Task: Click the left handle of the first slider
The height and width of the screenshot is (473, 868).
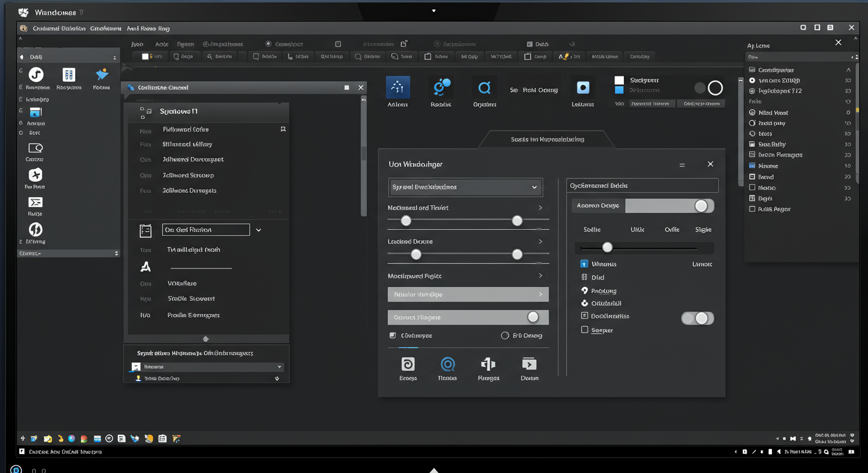Action: [406, 220]
